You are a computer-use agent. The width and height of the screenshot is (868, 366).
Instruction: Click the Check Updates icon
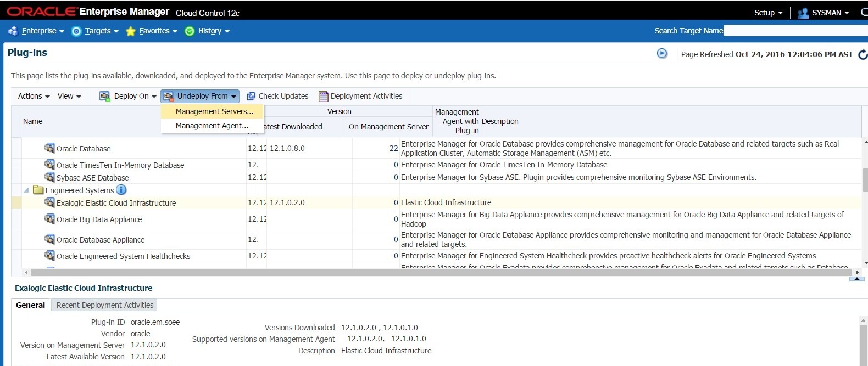tap(251, 96)
